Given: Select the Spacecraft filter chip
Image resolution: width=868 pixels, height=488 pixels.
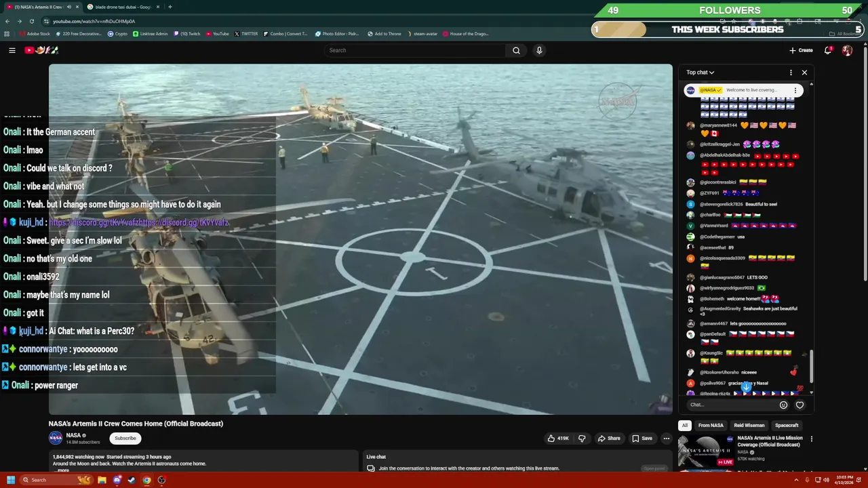Looking at the screenshot, I should (x=787, y=426).
